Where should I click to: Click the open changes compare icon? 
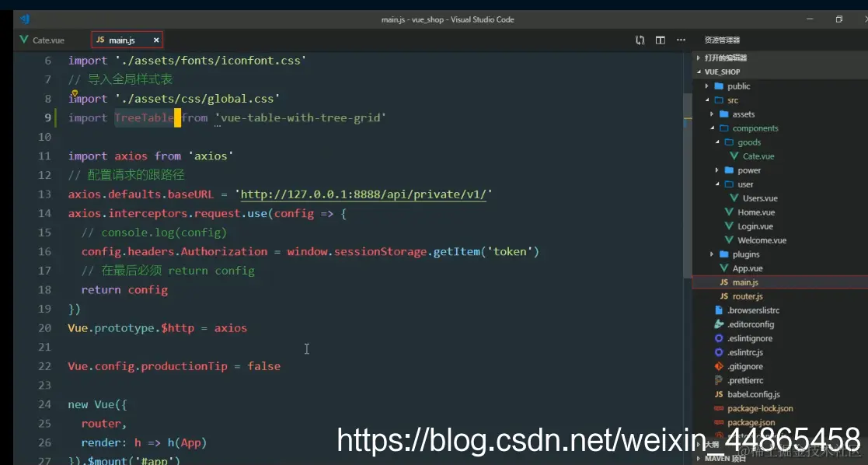(640, 40)
